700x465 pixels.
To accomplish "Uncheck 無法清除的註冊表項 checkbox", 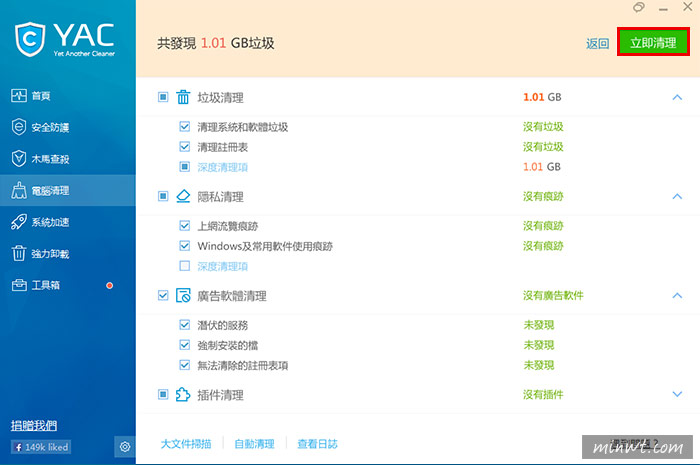I will tap(184, 365).
